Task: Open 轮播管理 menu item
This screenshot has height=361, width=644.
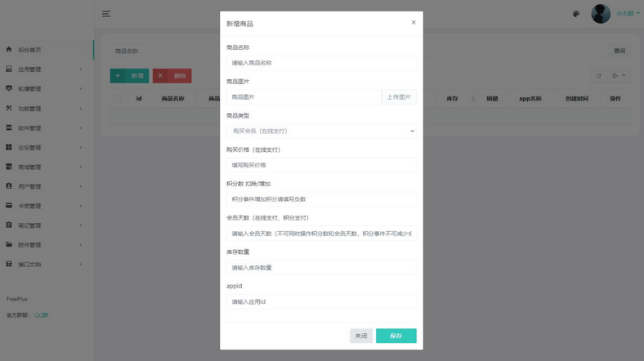Action: pos(47,88)
